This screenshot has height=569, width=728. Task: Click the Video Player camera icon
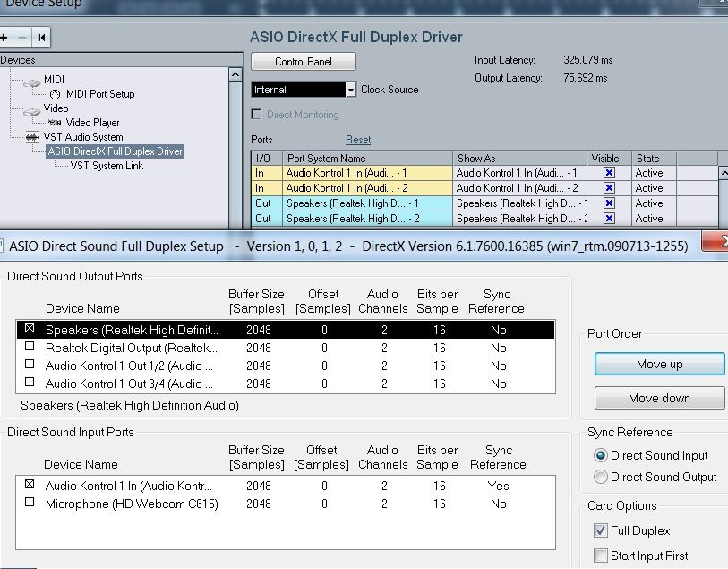point(55,123)
